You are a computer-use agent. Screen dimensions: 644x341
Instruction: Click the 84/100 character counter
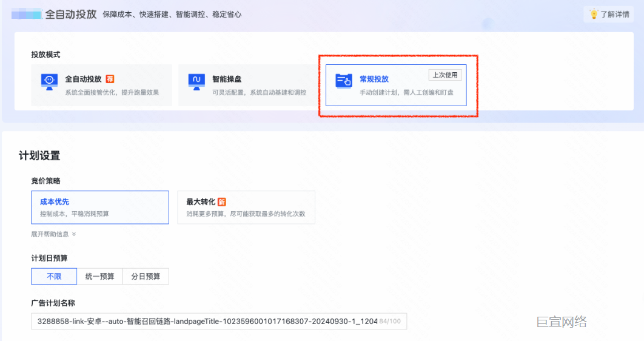point(390,321)
